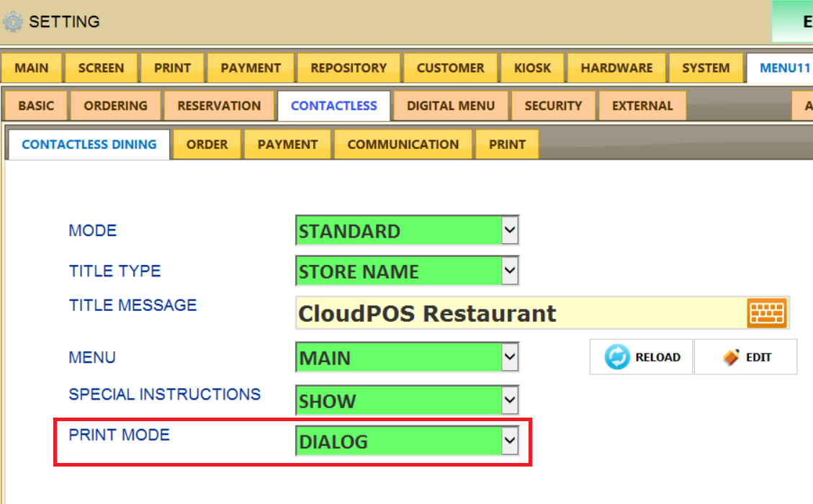Click the PRINT MODE label
This screenshot has height=504, width=813.
[120, 434]
